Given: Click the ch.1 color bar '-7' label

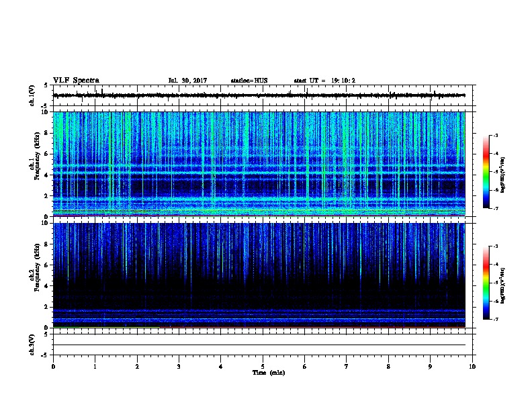Looking at the screenshot, I should pyautogui.click(x=495, y=208).
